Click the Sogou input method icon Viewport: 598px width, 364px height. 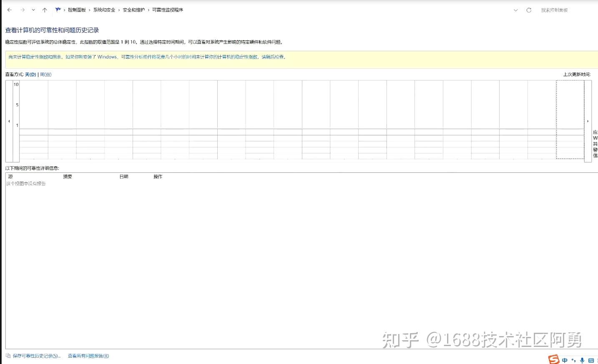click(554, 359)
